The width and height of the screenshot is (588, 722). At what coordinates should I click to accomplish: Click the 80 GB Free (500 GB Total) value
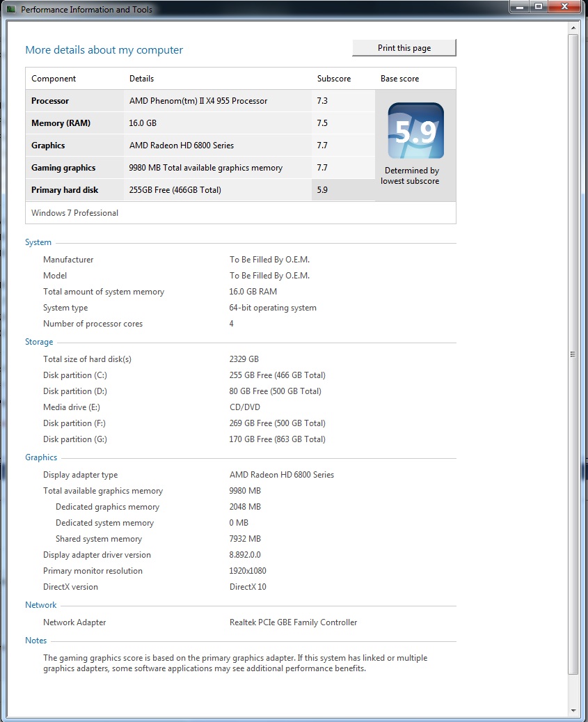pos(275,391)
